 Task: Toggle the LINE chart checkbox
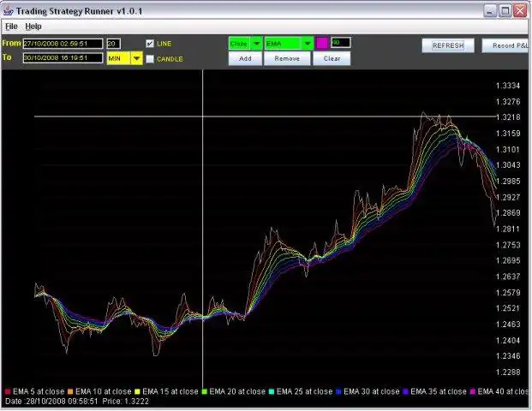[x=150, y=44]
